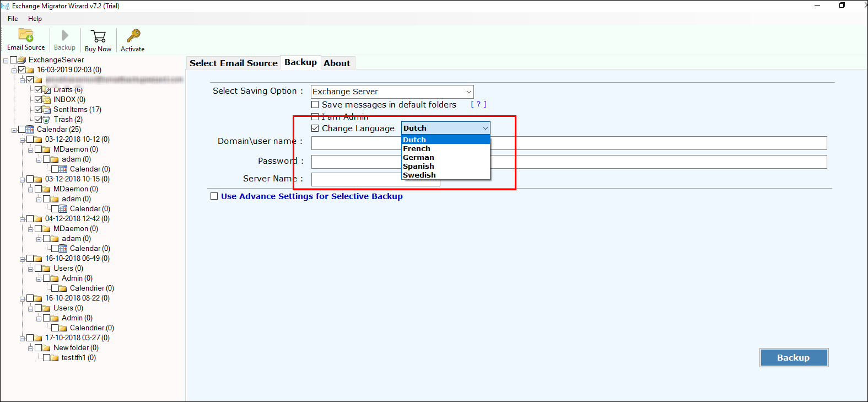Click the Server Name input field

(x=375, y=179)
